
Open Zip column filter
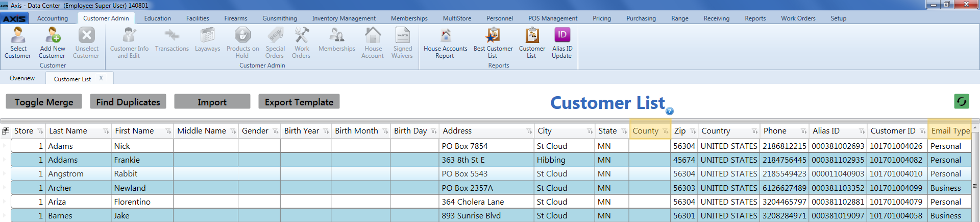coord(693,131)
